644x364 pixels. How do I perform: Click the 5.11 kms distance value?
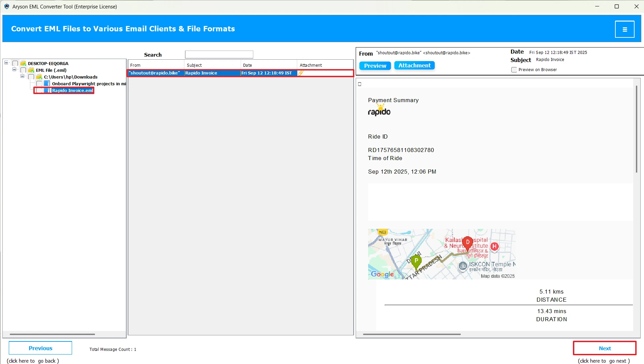(551, 292)
